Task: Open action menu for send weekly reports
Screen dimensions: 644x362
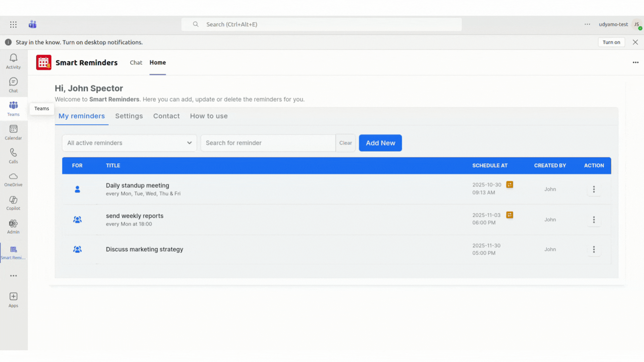Action: pos(594,220)
